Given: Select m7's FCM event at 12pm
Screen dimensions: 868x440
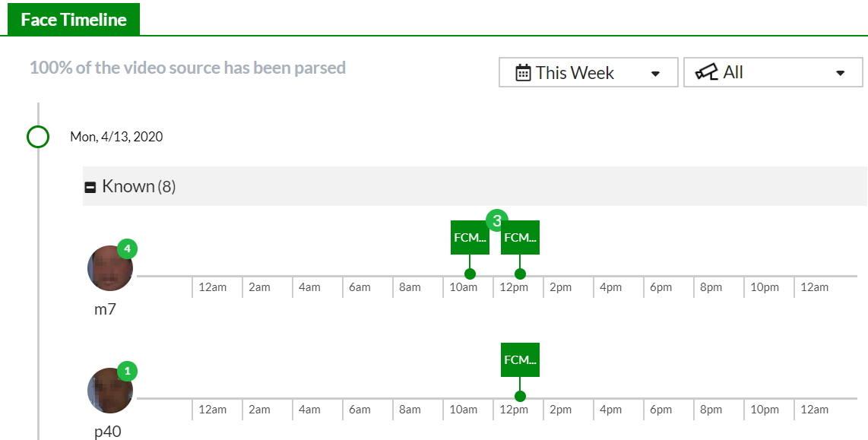Looking at the screenshot, I should [521, 238].
